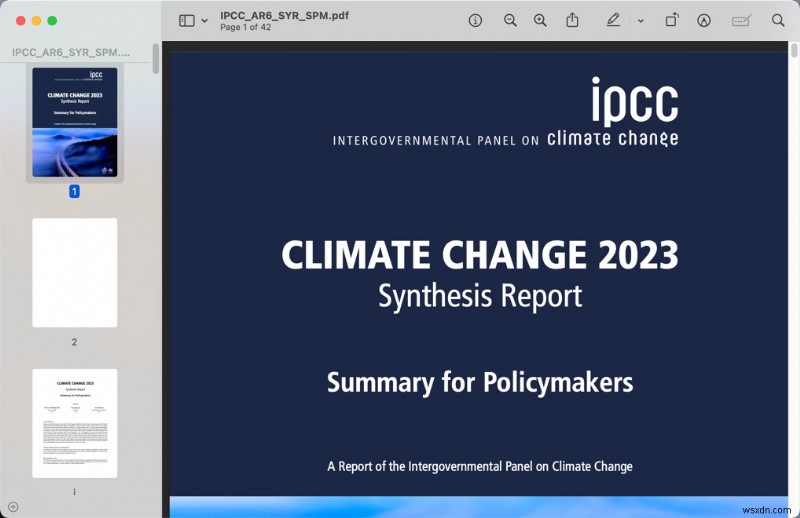Click the page 2 label in sidebar
Image resolution: width=800 pixels, height=518 pixels.
click(x=74, y=342)
